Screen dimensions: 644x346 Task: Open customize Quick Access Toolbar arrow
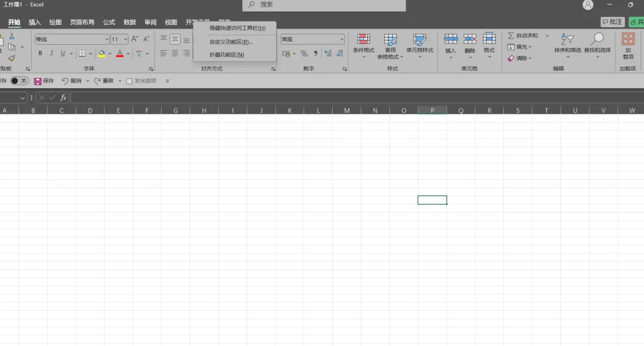pos(167,81)
